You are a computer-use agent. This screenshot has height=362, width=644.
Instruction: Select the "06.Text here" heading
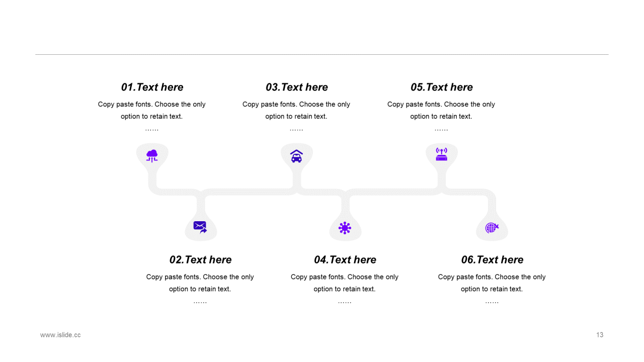click(493, 259)
